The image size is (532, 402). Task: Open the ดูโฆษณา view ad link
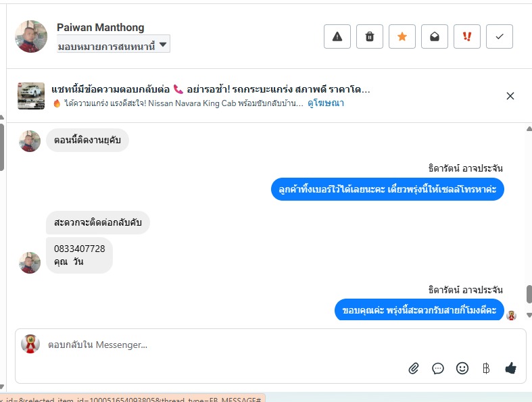[x=326, y=103]
